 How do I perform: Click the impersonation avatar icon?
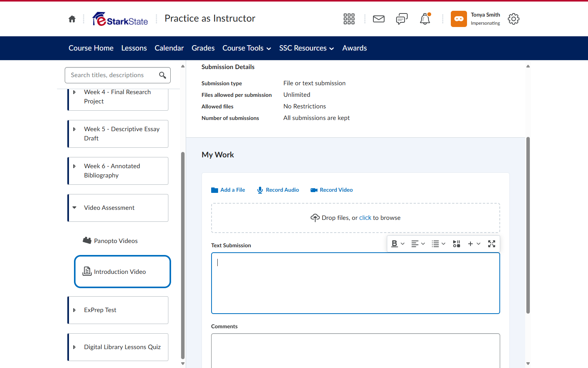point(459,19)
